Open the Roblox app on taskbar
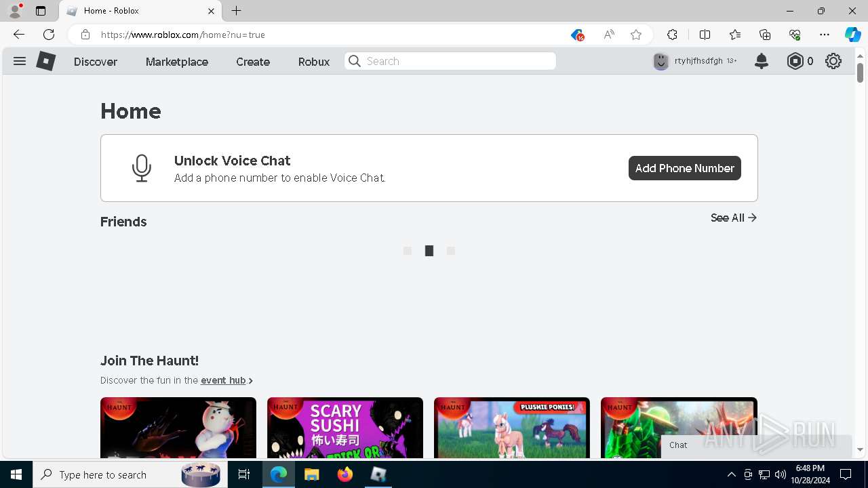Image resolution: width=868 pixels, height=488 pixels. point(378,474)
